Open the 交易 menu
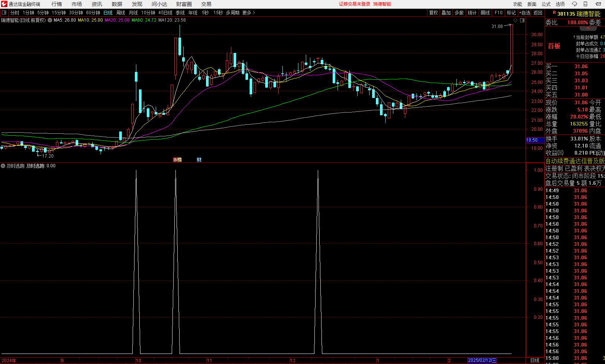The height and width of the screenshot is (364, 605). click(x=206, y=4)
